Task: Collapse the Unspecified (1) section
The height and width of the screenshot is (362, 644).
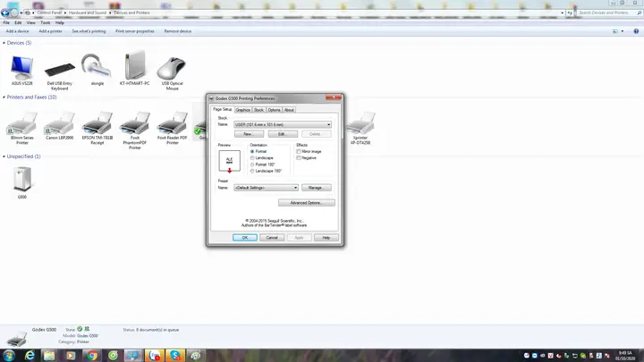Action: pyautogui.click(x=4, y=156)
